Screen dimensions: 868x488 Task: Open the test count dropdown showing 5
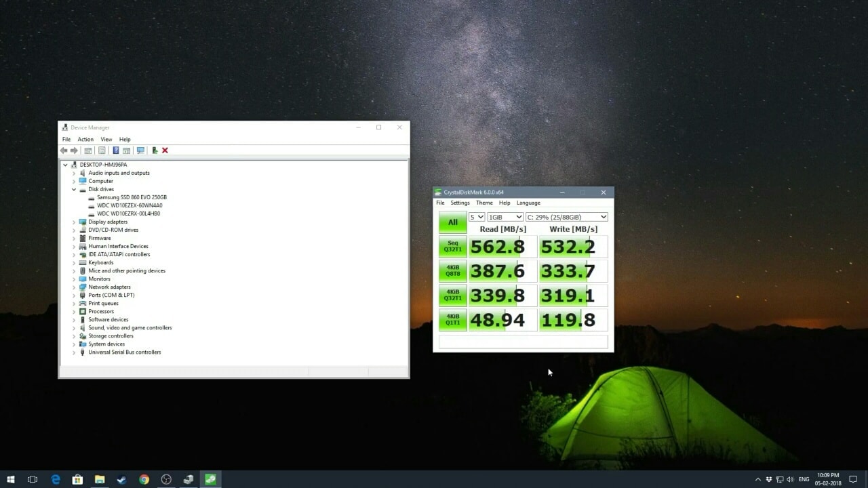click(x=477, y=217)
